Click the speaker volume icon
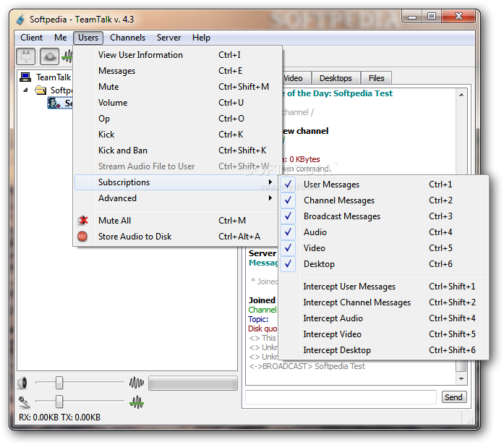Screen dimensions: 504x445 pos(22,383)
